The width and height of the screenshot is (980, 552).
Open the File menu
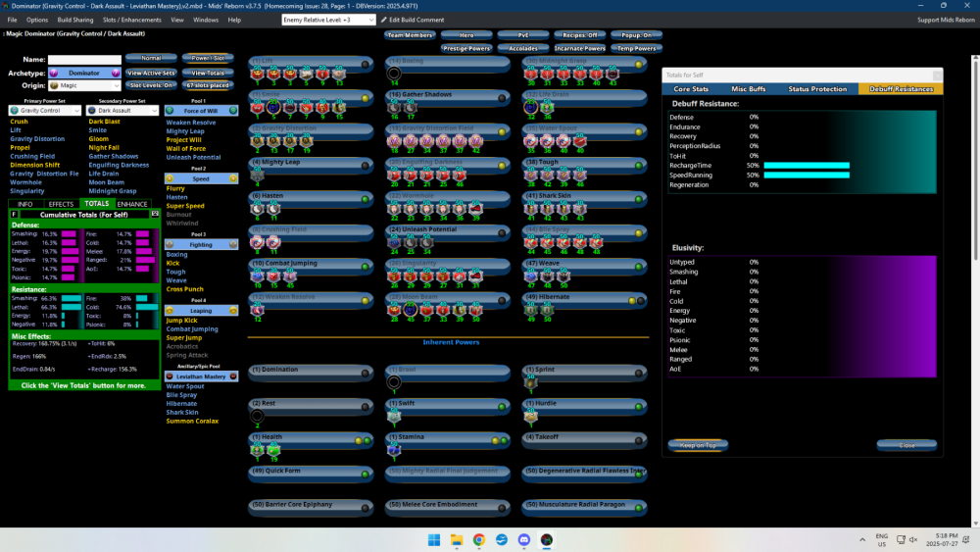coord(12,20)
